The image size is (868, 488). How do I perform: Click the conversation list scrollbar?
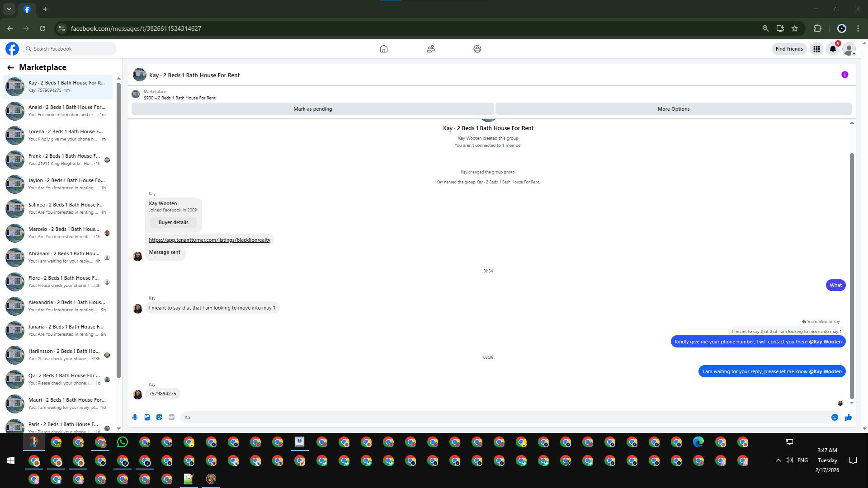(119, 230)
